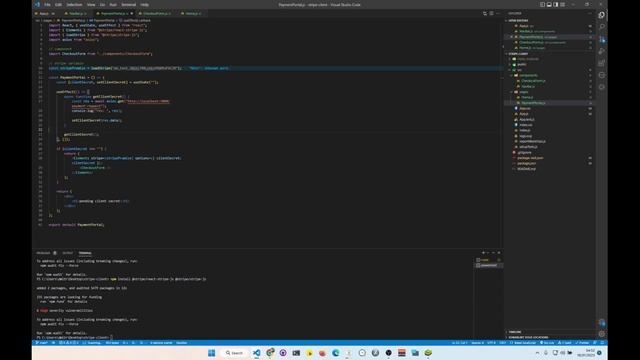Screen dimensions: 640x360
Task: Click VS Code logo in title bar
Action: [38, 4]
